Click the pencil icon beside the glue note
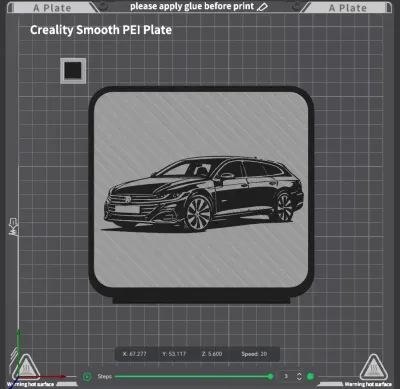This screenshot has height=389, width=400. 263,6
